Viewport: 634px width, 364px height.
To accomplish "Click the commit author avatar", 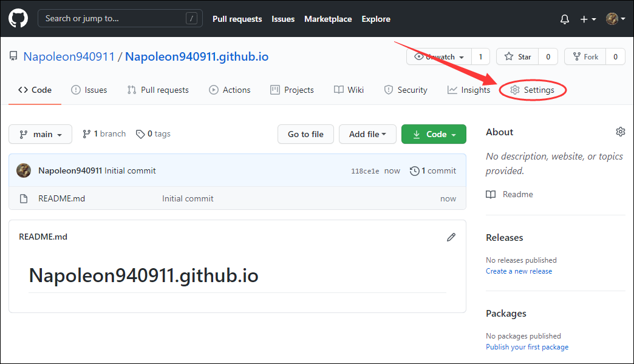I will (24, 170).
